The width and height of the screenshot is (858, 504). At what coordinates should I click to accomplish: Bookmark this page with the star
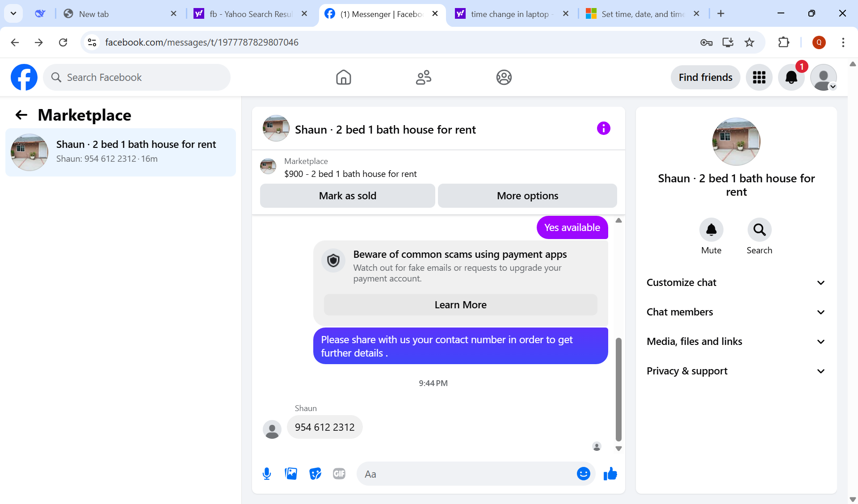pos(749,42)
